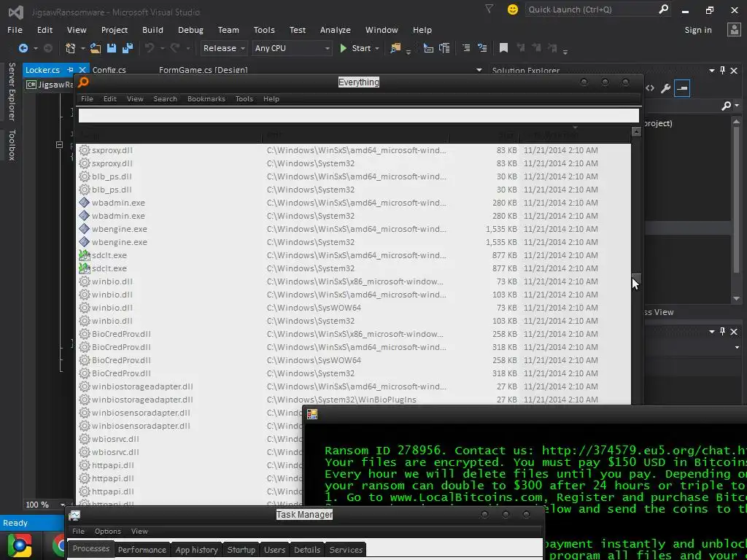Click the Solution Explorer Preview Selected Items icon
Screen dimensions: 747x560
[682, 88]
